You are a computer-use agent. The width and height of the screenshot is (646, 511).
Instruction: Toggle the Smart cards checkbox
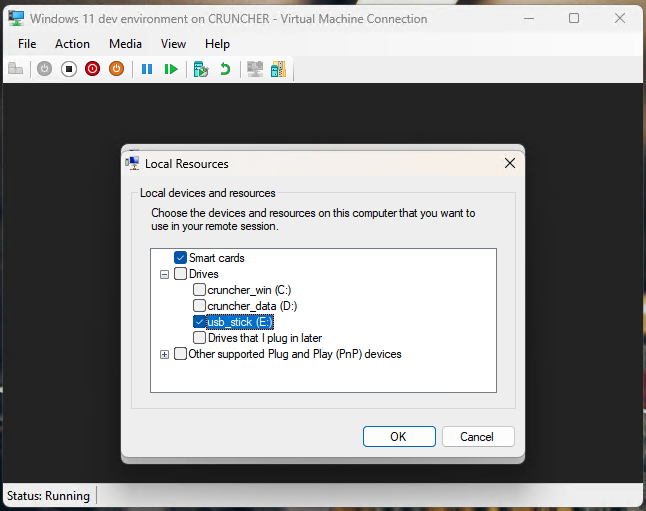[x=181, y=258]
